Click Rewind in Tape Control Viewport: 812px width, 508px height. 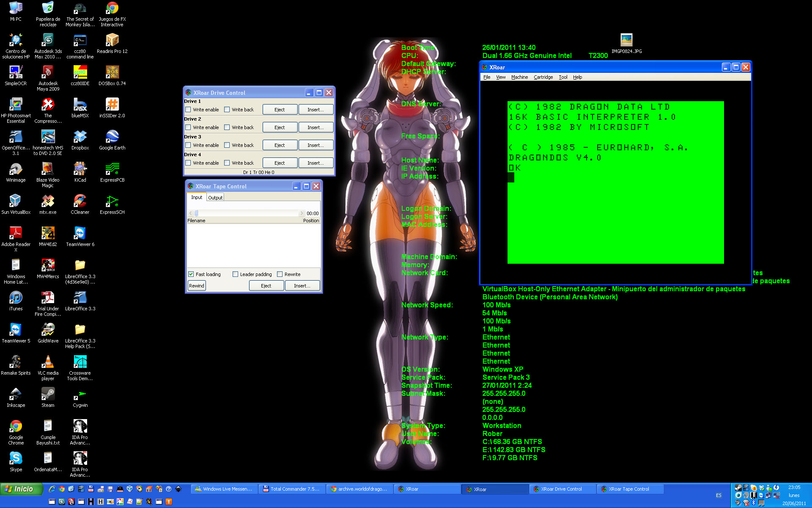point(196,285)
